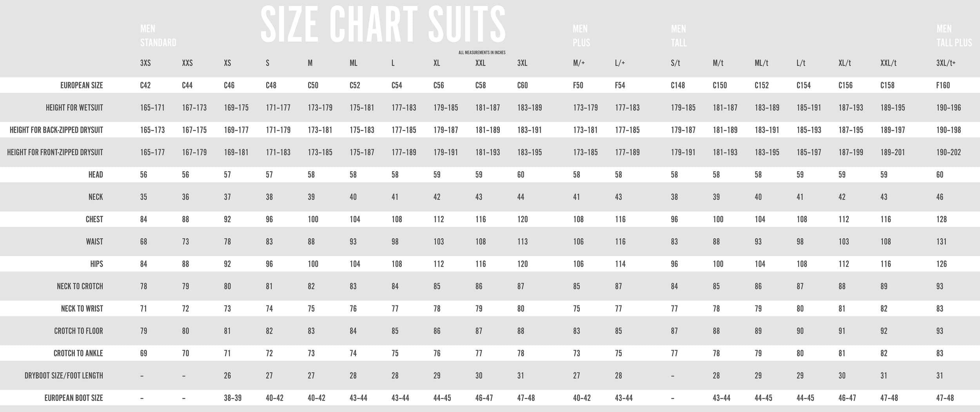Image resolution: width=980 pixels, height=412 pixels.
Task: Click the CROTCH TO ANKLE row label
Action: click(x=78, y=353)
